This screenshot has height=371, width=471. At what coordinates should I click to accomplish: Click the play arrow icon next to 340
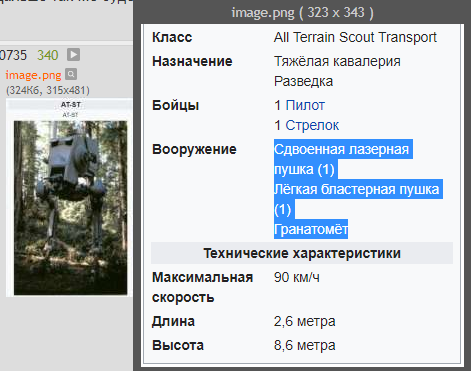click(x=73, y=55)
